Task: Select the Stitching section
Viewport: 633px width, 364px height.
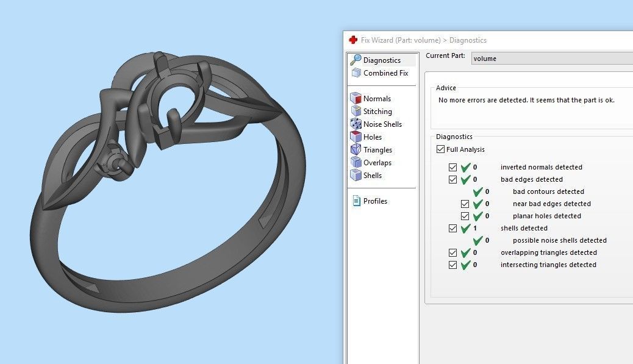Action: coord(377,112)
